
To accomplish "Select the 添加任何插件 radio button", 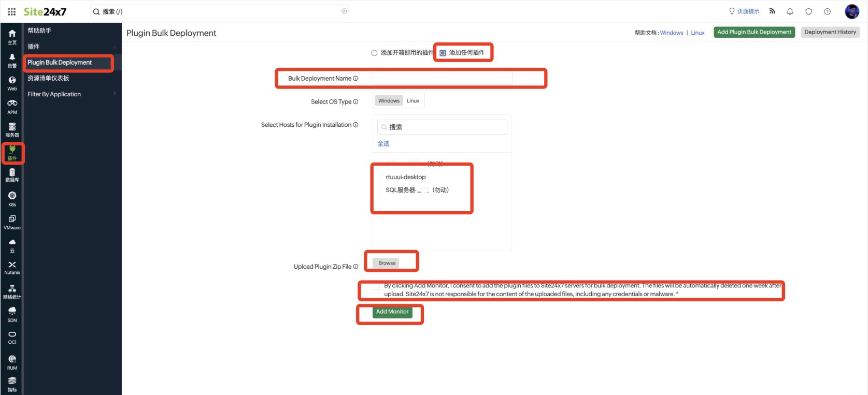I will 443,53.
